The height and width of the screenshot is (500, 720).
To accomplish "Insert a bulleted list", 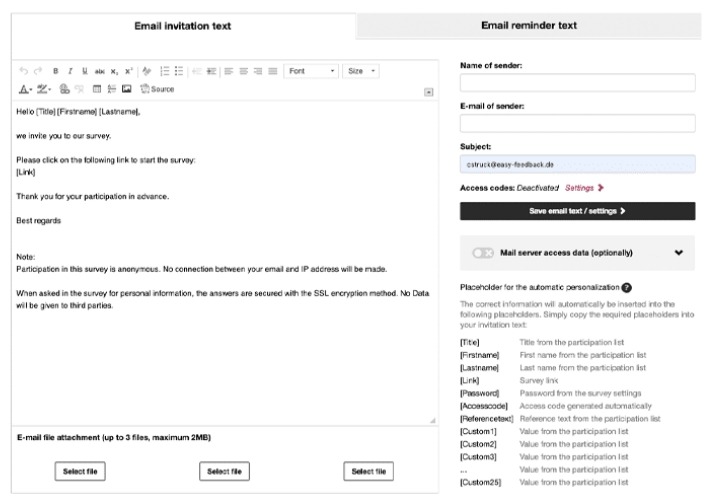I will (x=179, y=71).
